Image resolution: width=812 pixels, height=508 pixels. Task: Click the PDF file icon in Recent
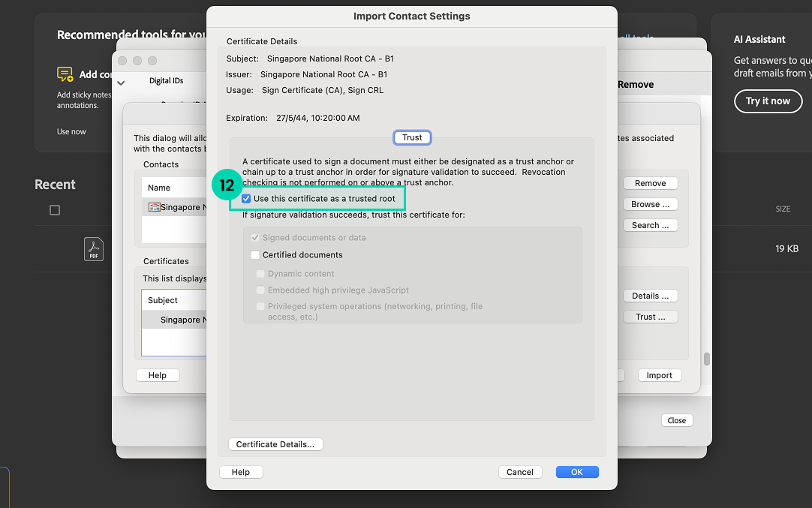94,248
